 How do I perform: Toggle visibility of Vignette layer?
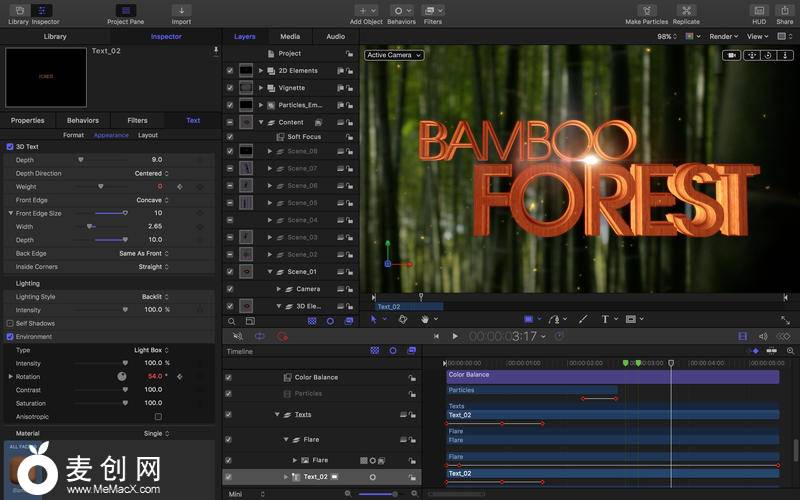point(230,88)
